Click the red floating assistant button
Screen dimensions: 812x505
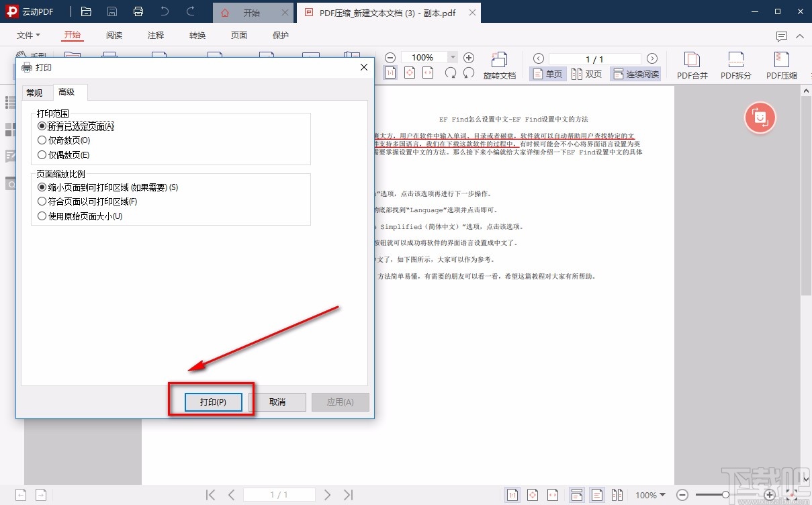(760, 118)
